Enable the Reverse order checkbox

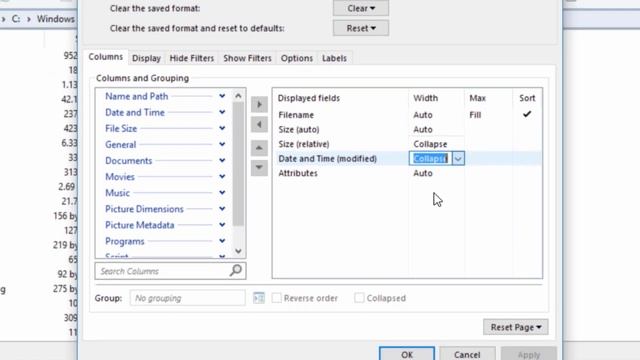pyautogui.click(x=276, y=298)
